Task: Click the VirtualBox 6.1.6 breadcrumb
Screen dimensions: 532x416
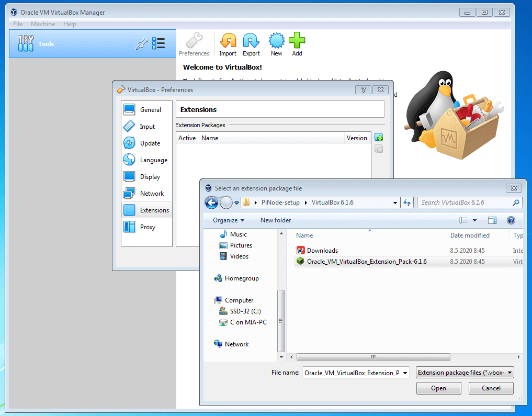Action: [333, 203]
